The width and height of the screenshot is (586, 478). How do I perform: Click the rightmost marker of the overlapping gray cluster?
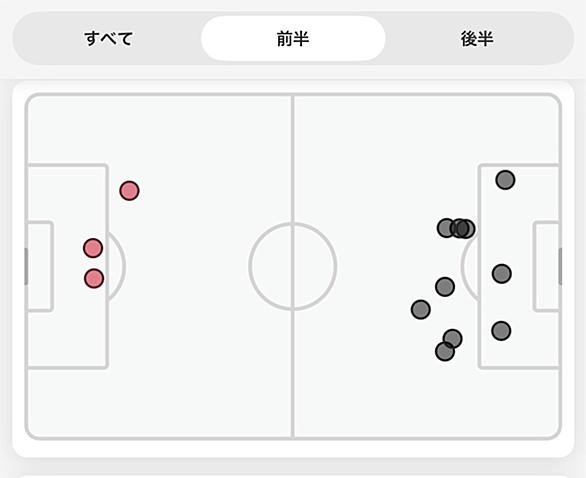[x=468, y=229]
